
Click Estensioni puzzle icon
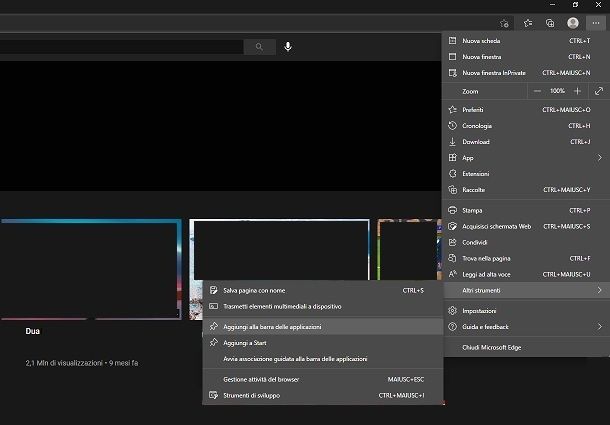[452, 174]
